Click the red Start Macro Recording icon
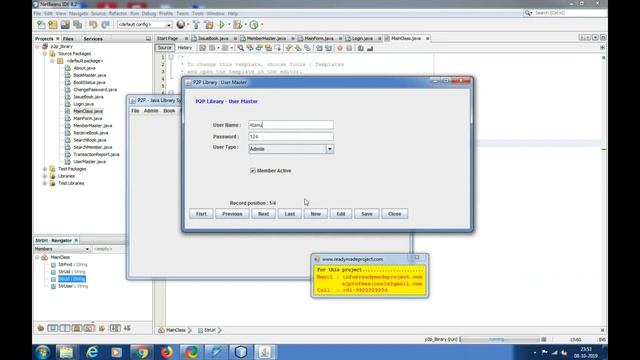 pyautogui.click(x=340, y=48)
